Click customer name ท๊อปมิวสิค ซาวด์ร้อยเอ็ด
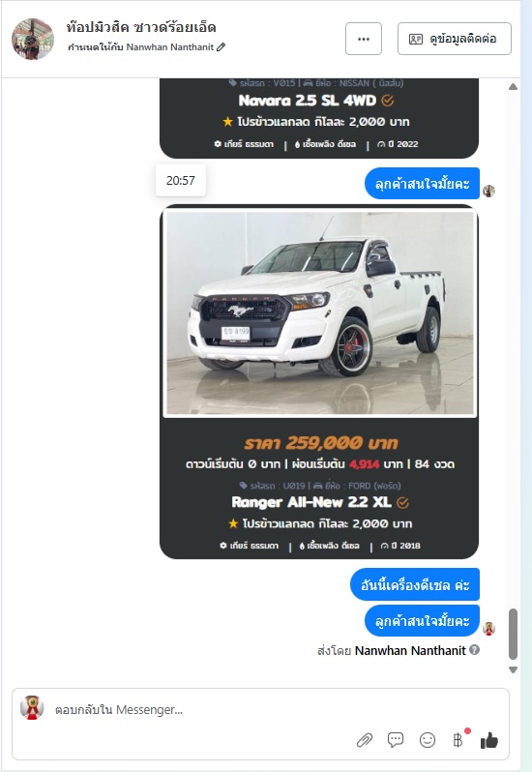 (141, 27)
